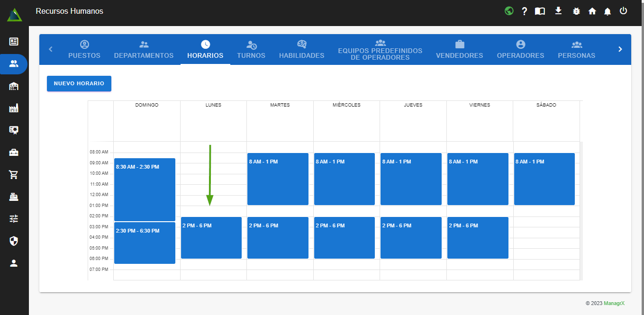644x315 pixels.
Task: Log out using the power icon
Action: [623, 11]
